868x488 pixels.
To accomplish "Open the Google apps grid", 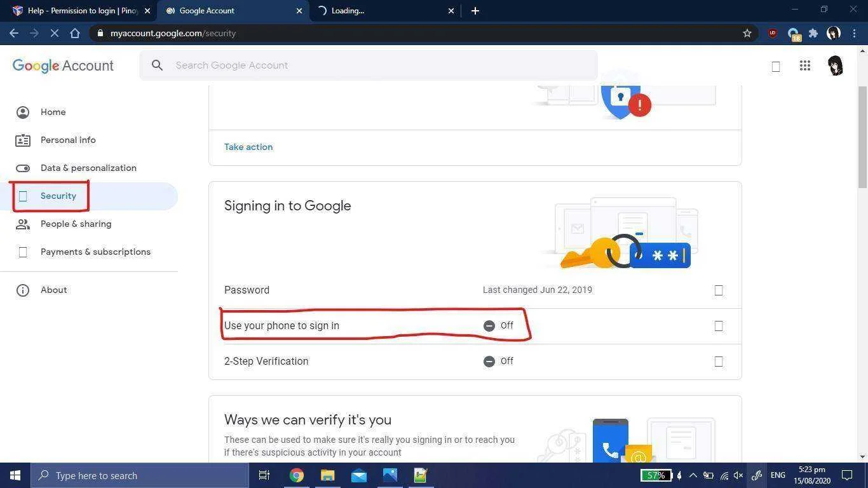I will 805,65.
